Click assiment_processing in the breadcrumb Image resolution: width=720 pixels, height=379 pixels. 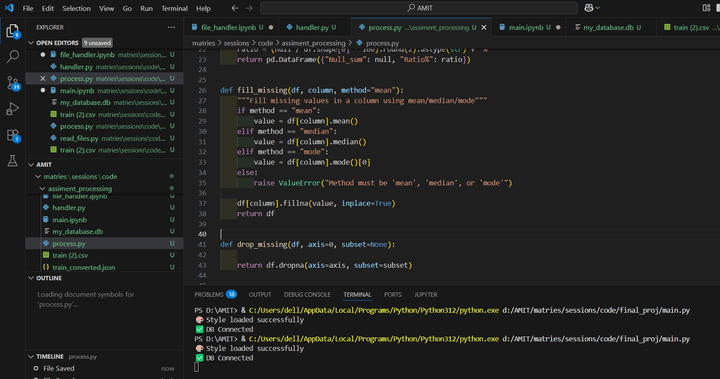click(313, 43)
